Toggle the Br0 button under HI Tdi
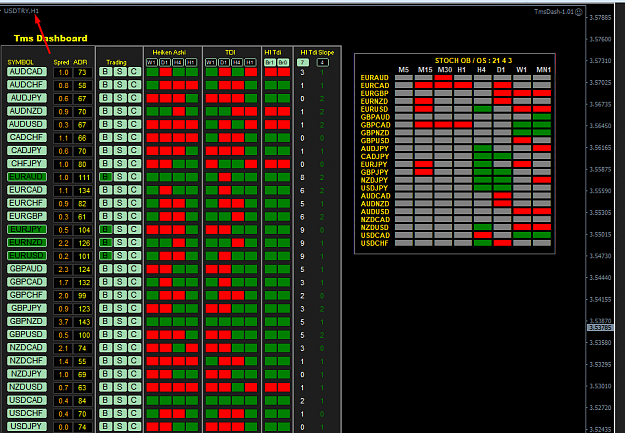 click(x=283, y=63)
